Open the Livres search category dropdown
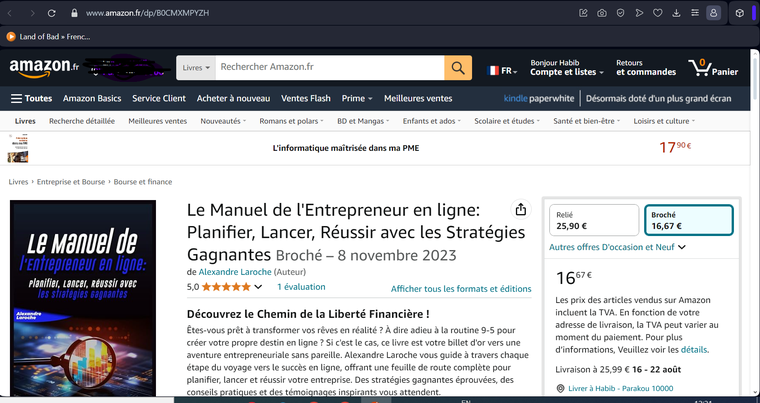 click(196, 67)
